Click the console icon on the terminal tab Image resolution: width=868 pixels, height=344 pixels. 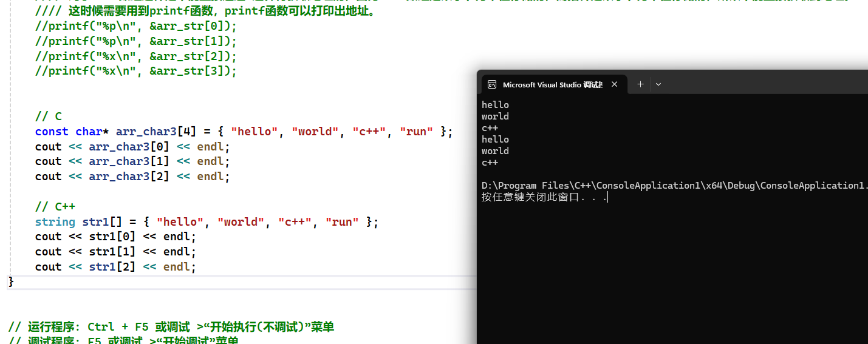coord(493,85)
